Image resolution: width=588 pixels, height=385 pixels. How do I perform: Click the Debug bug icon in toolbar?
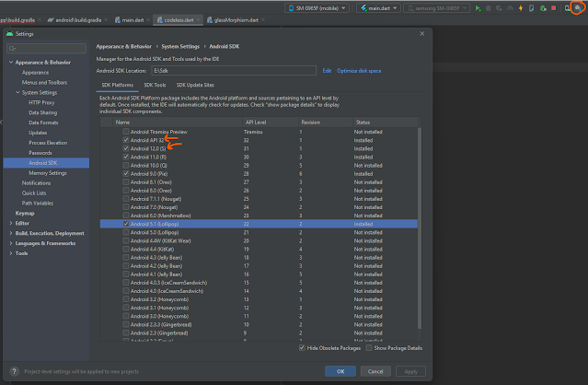point(490,7)
